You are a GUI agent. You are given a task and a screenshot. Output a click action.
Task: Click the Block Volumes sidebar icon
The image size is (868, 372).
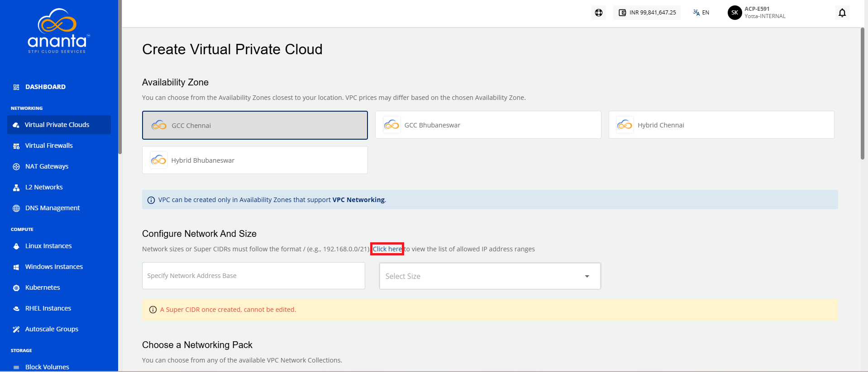[x=16, y=367]
